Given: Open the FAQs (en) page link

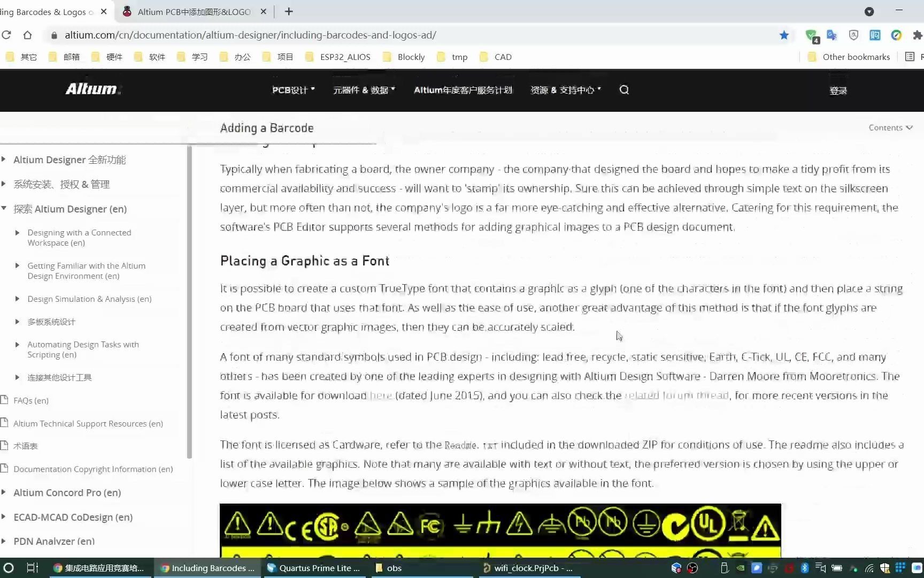Looking at the screenshot, I should [31, 400].
